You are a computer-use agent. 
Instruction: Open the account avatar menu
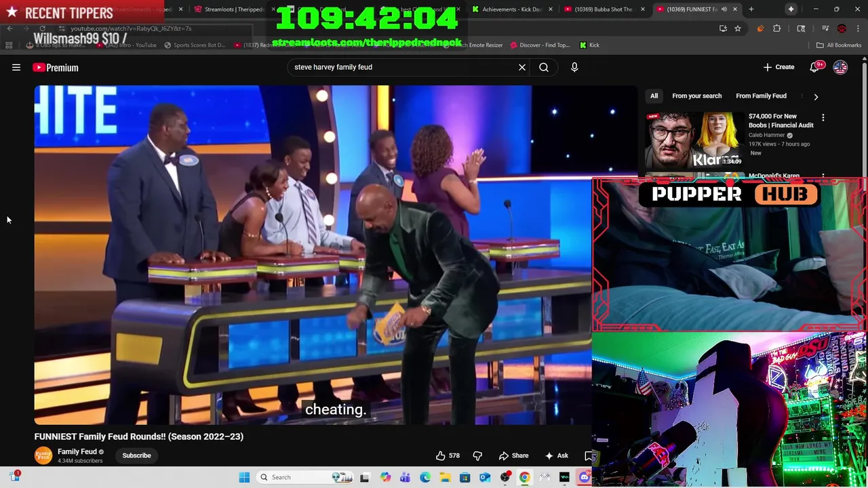click(840, 67)
